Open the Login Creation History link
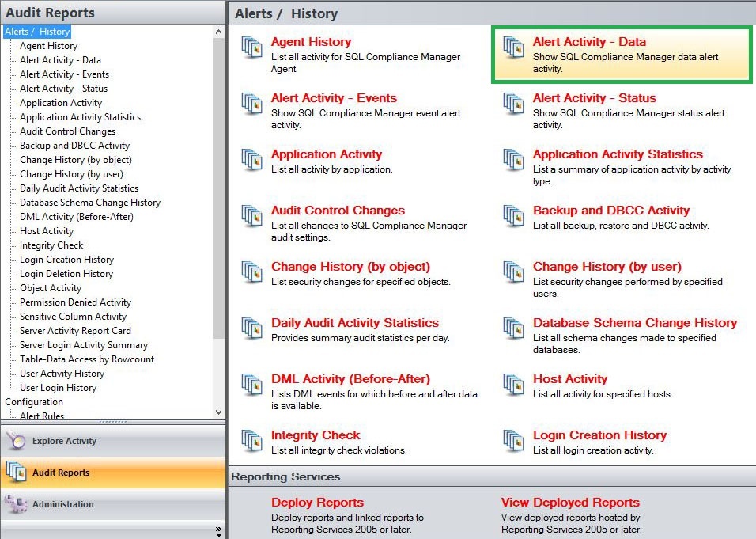 599,435
